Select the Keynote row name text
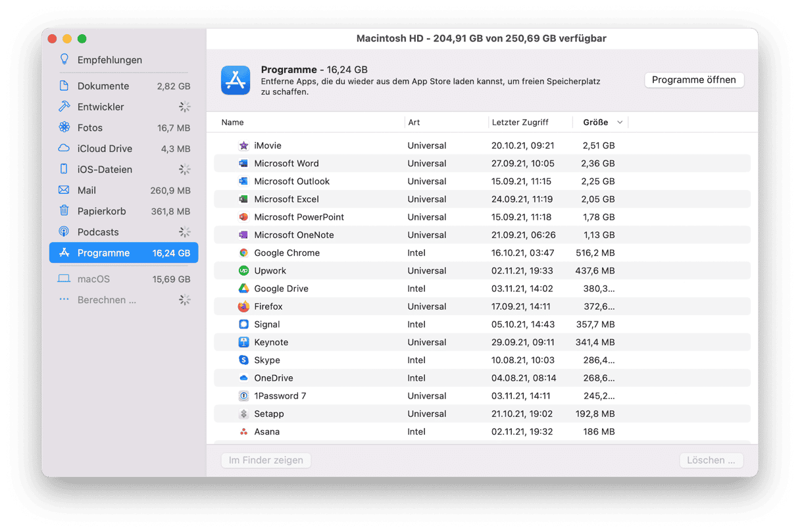The height and width of the screenshot is (532, 800). click(271, 342)
